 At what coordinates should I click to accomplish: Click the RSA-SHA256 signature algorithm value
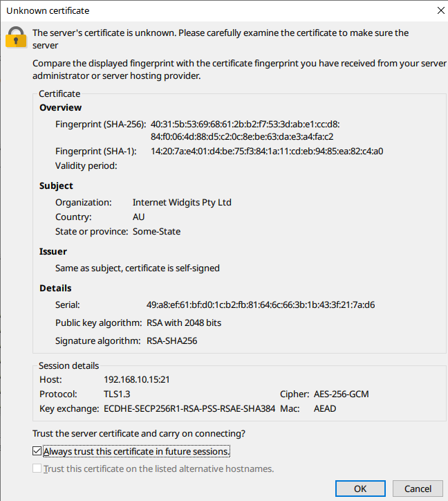click(171, 341)
